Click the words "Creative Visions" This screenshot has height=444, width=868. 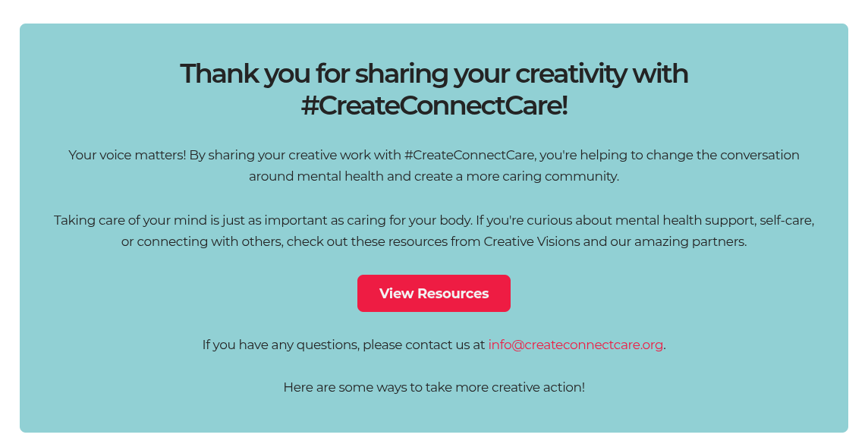point(533,242)
